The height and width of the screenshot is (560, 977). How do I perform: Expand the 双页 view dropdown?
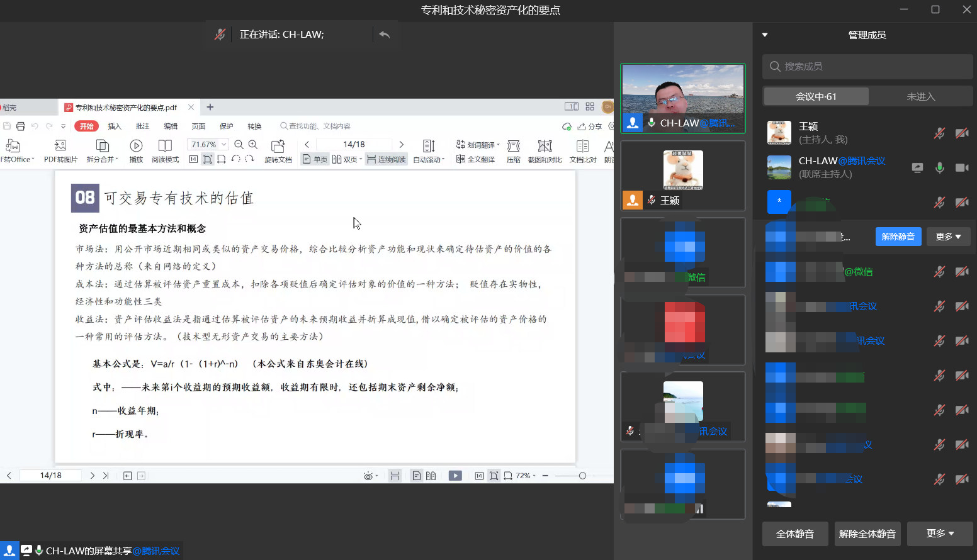point(361,159)
